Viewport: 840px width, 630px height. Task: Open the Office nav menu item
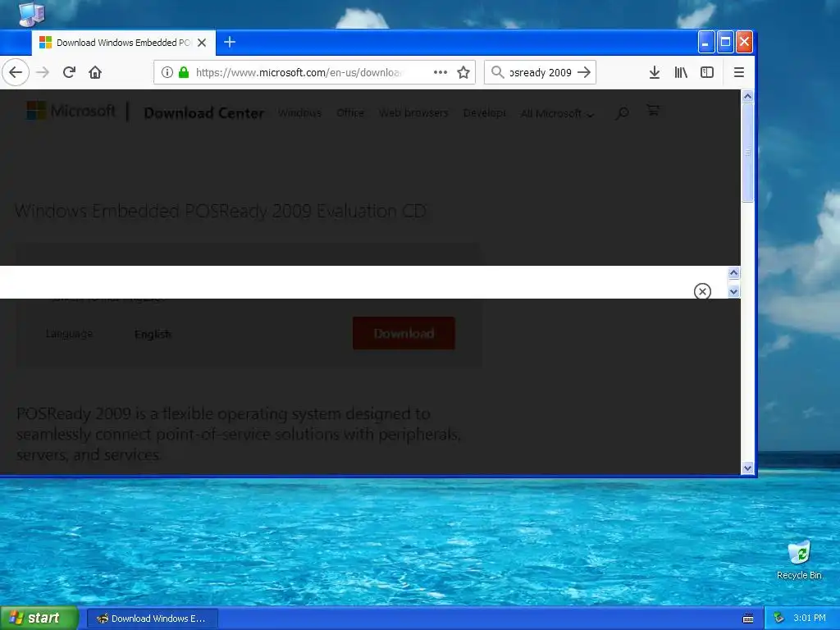[350, 113]
